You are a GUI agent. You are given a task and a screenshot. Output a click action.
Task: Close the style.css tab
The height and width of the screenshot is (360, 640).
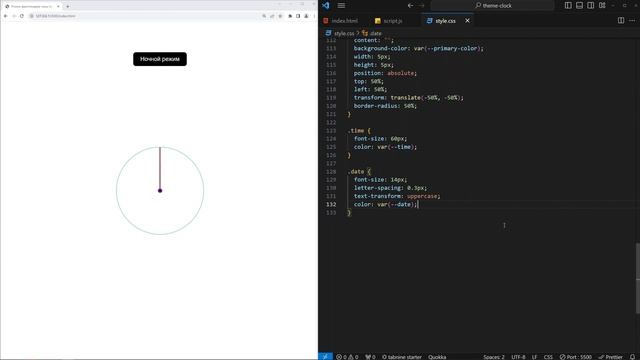pos(467,20)
